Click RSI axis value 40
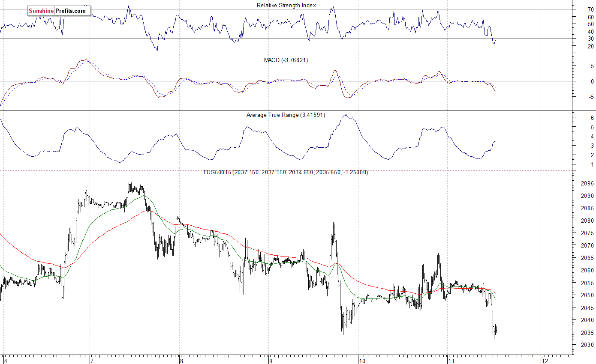The image size is (596, 364). pyautogui.click(x=590, y=31)
